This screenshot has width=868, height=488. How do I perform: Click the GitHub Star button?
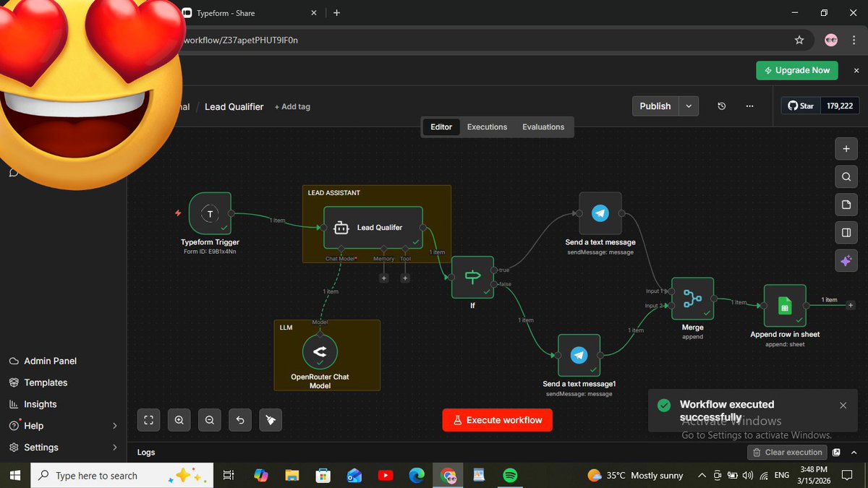801,106
